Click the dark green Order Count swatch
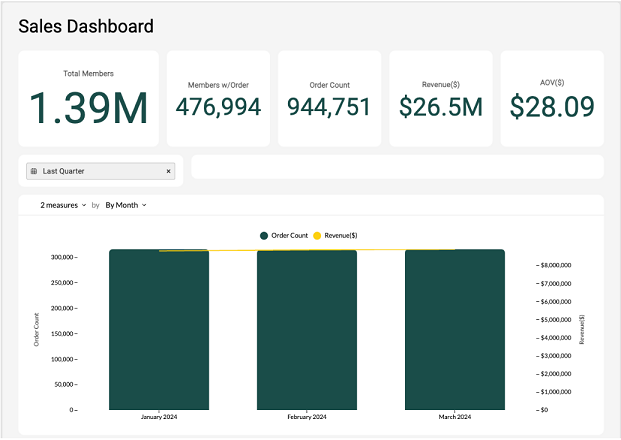 tap(264, 235)
